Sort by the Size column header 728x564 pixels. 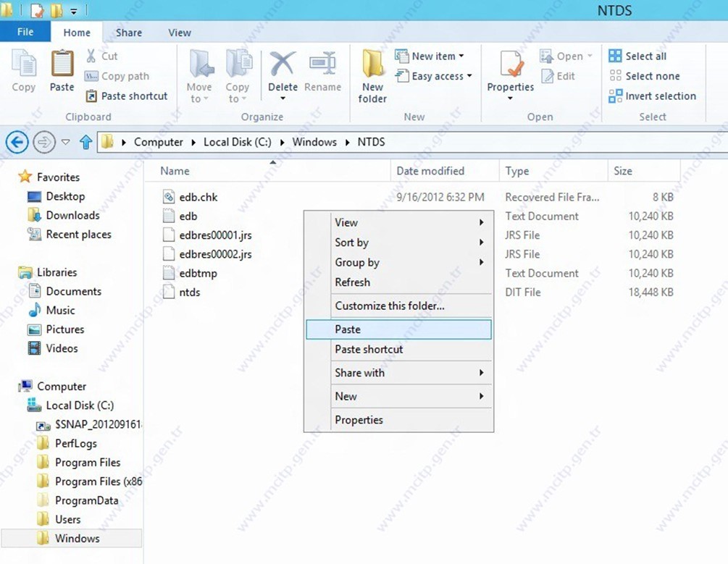click(623, 171)
